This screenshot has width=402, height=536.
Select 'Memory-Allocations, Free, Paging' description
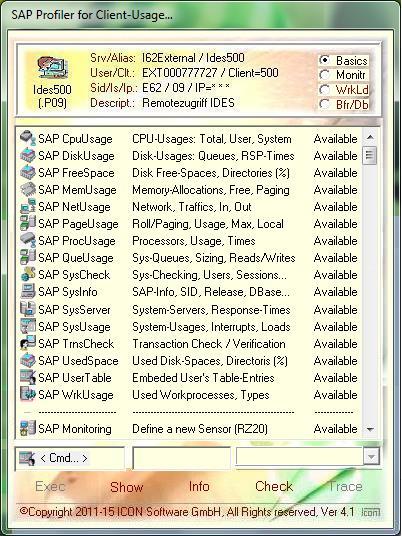211,190
